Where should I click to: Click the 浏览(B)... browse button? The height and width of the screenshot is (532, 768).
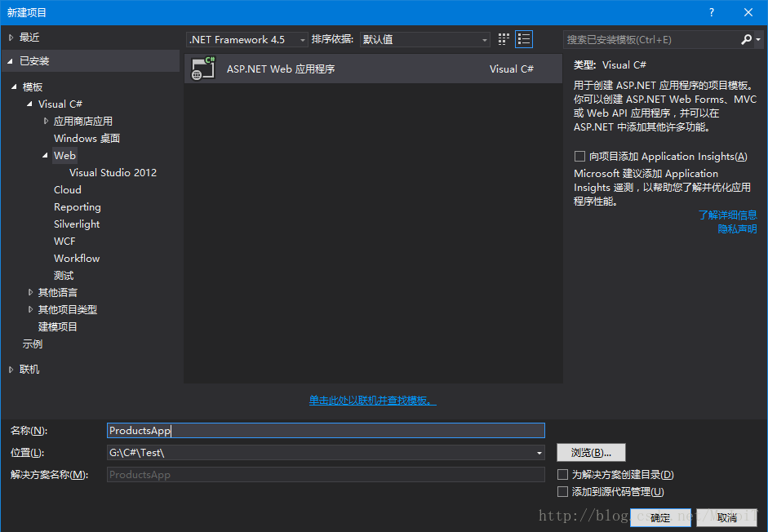coord(591,453)
